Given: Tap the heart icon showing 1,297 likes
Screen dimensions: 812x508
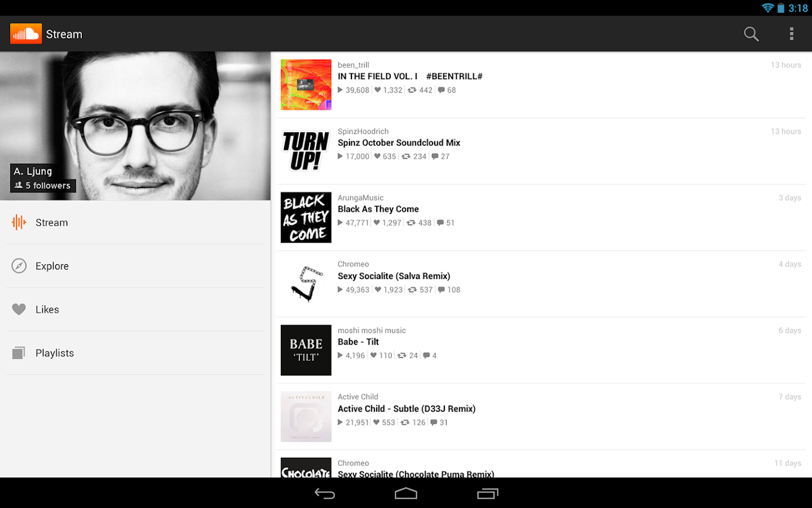Looking at the screenshot, I should tap(377, 222).
